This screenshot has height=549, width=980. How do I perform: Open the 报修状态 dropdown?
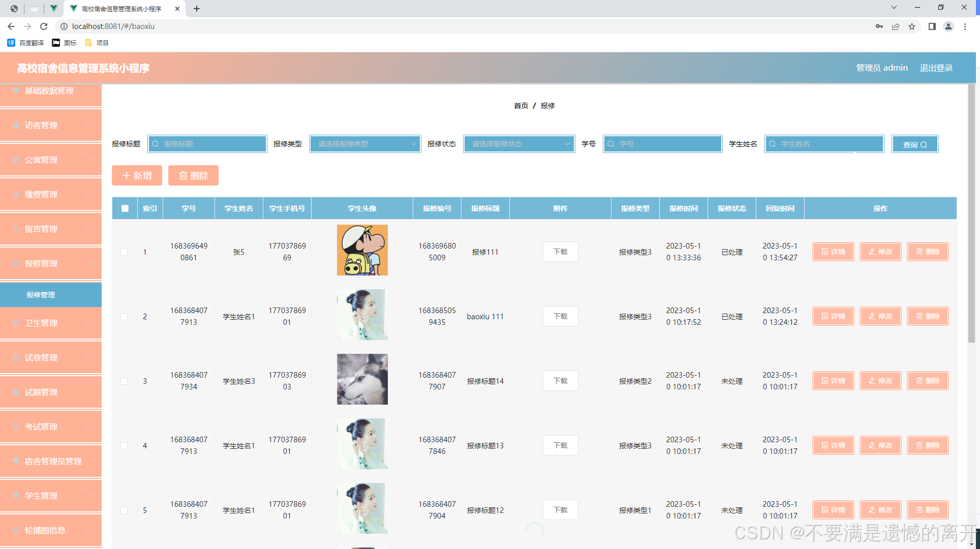coord(519,144)
